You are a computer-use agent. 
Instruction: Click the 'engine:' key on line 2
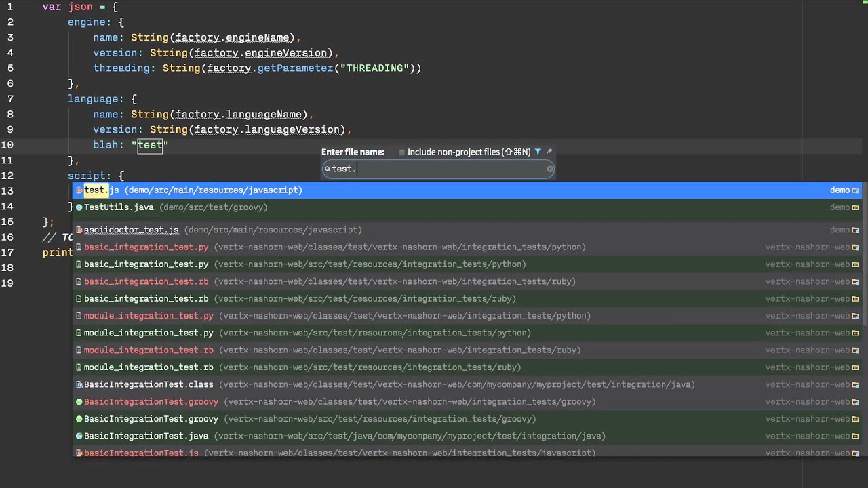(90, 22)
